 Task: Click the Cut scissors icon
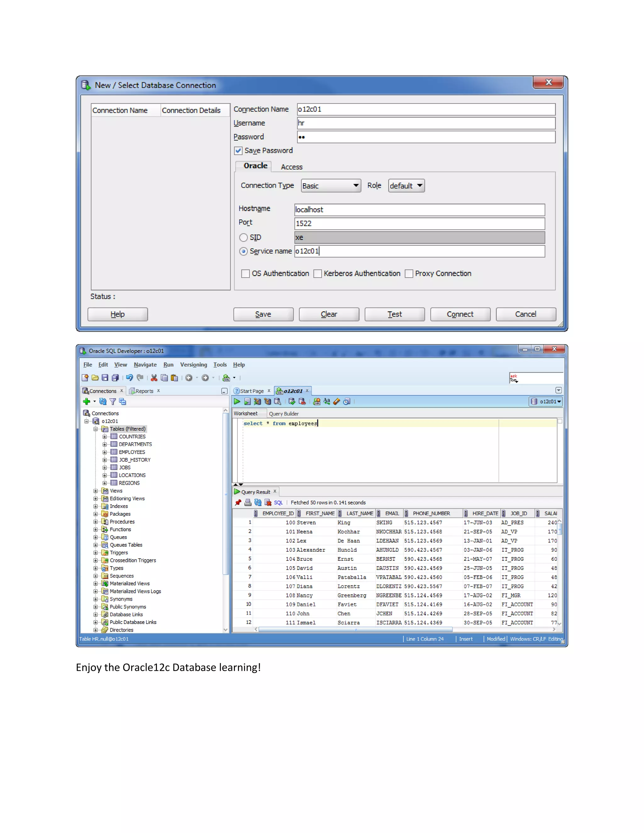point(154,378)
